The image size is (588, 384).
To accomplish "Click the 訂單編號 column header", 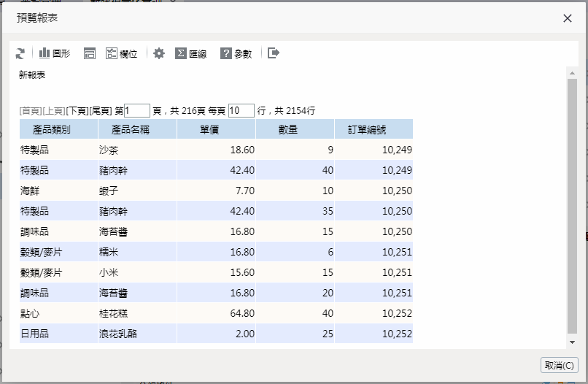I will click(x=374, y=129).
